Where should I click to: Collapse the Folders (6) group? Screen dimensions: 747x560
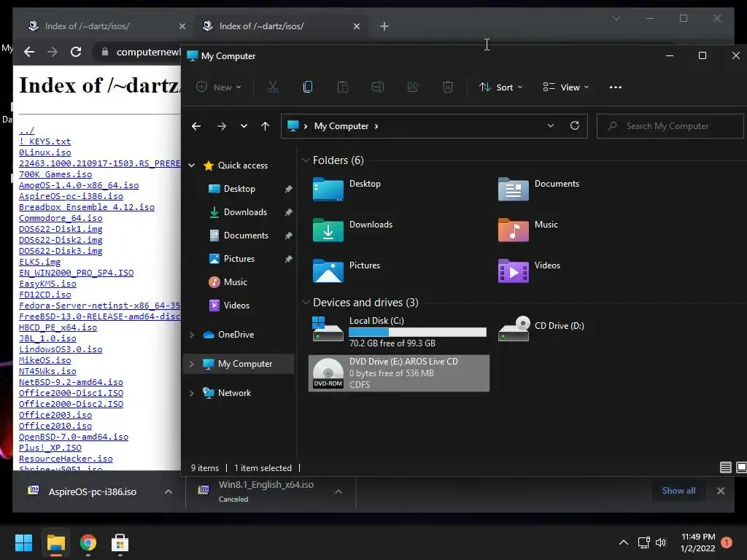(x=306, y=160)
